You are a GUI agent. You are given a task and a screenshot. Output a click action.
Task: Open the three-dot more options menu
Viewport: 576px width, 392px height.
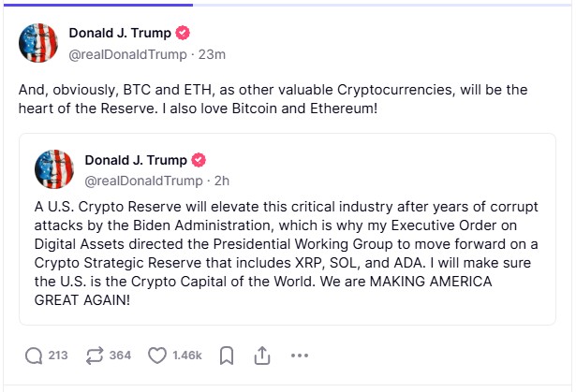pyautogui.click(x=300, y=356)
